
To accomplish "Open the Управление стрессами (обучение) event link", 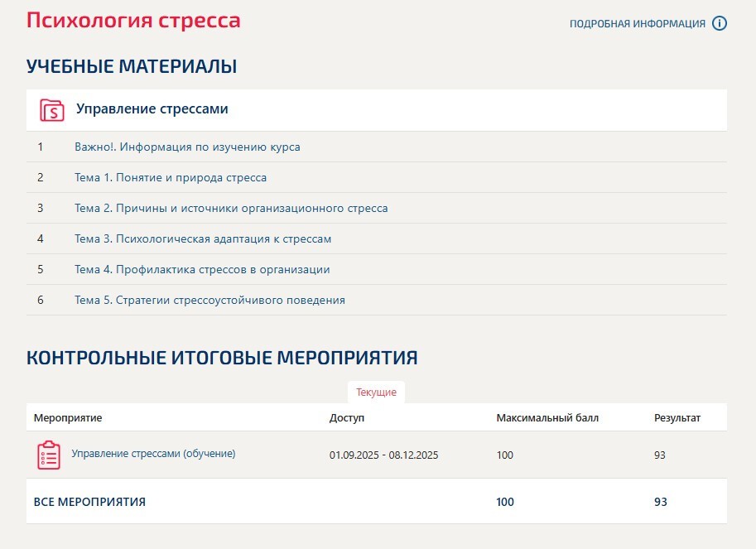I will [153, 454].
